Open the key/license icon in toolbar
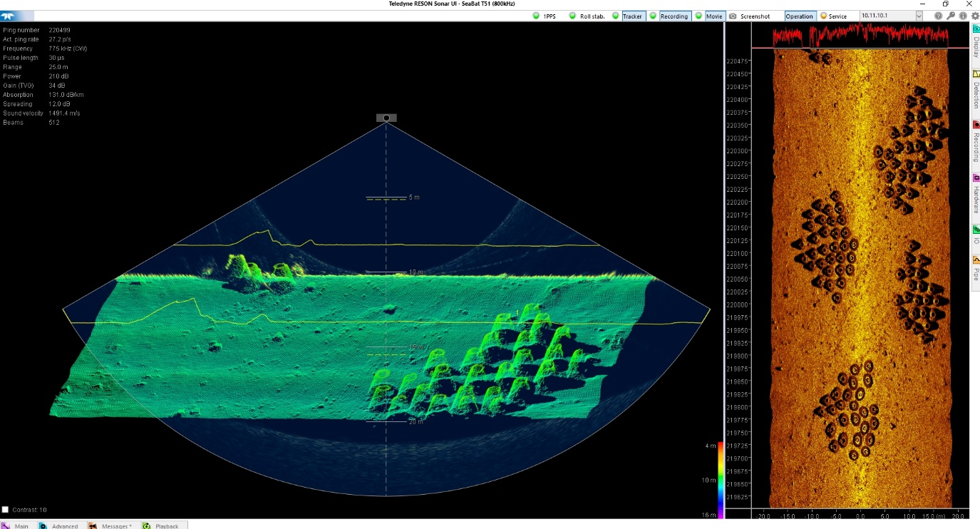The height and width of the screenshot is (529, 980). (950, 16)
